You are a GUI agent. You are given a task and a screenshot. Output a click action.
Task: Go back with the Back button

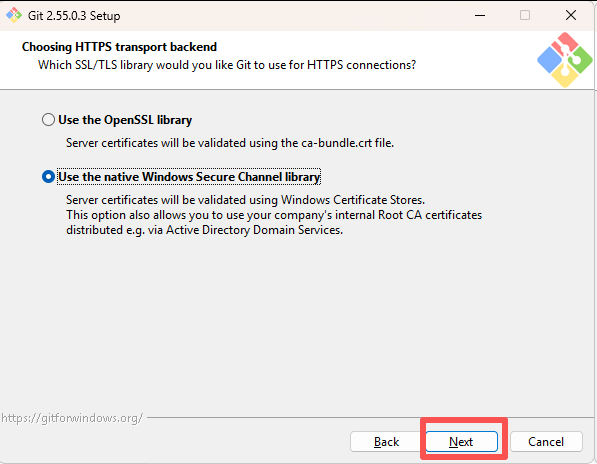(386, 442)
